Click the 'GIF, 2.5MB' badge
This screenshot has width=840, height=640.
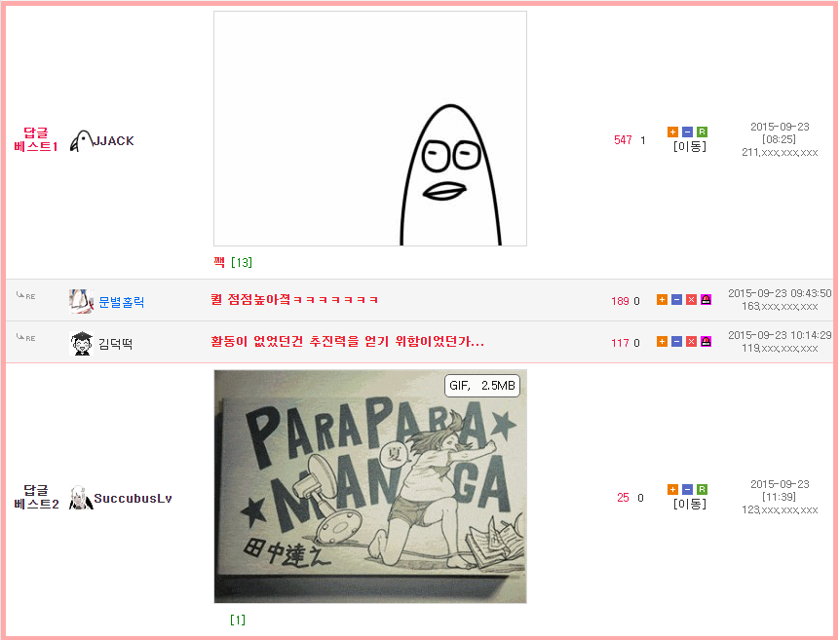pyautogui.click(x=482, y=386)
